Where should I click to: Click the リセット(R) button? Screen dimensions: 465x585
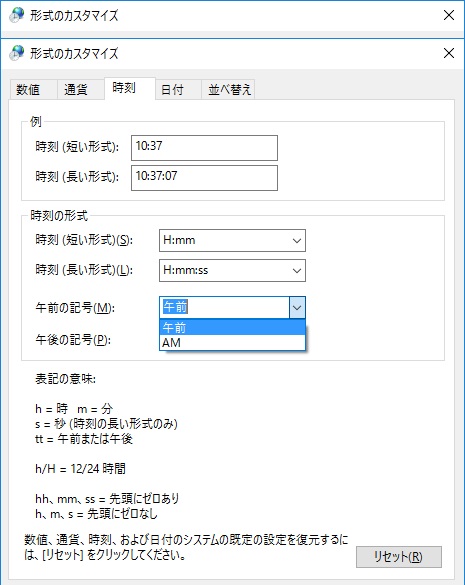point(399,557)
